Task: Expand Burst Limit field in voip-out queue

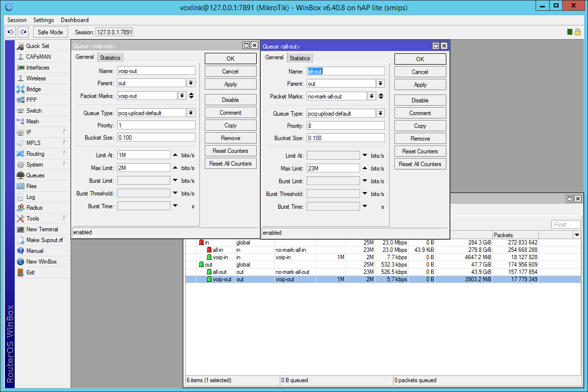Action: pos(175,181)
